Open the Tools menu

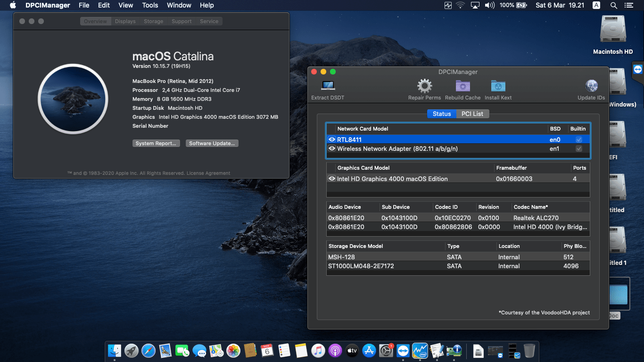tap(150, 6)
